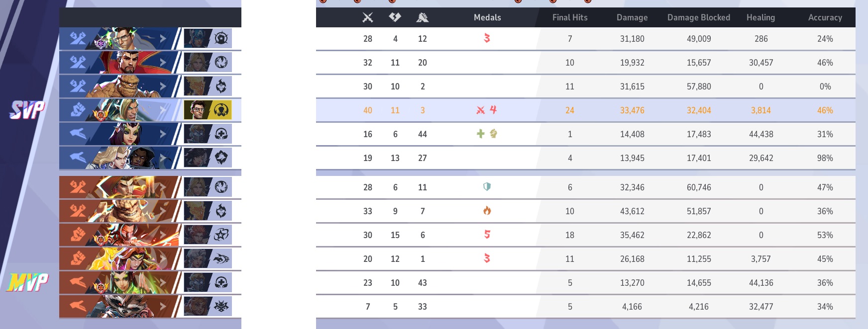Expand the Rocket Raccoon player row arrow
This screenshot has width=868, height=329.
point(163,306)
